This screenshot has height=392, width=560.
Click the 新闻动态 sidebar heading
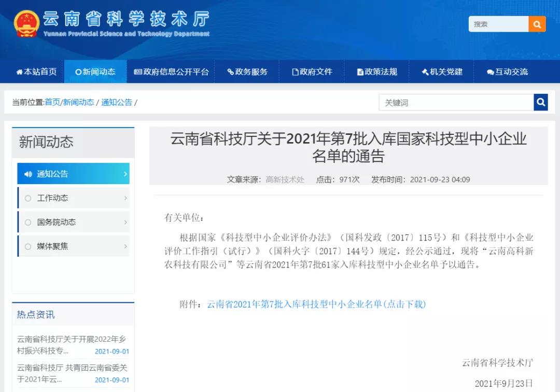[46, 142]
